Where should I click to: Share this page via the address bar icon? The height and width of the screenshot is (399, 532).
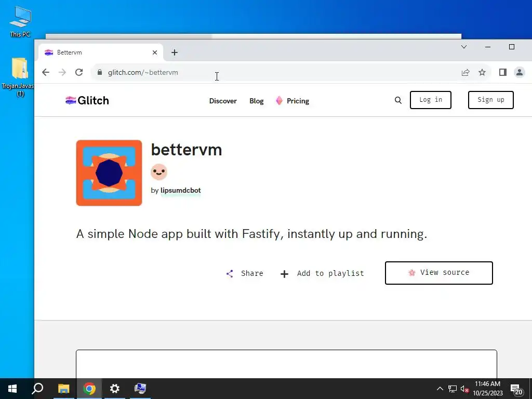click(x=465, y=72)
